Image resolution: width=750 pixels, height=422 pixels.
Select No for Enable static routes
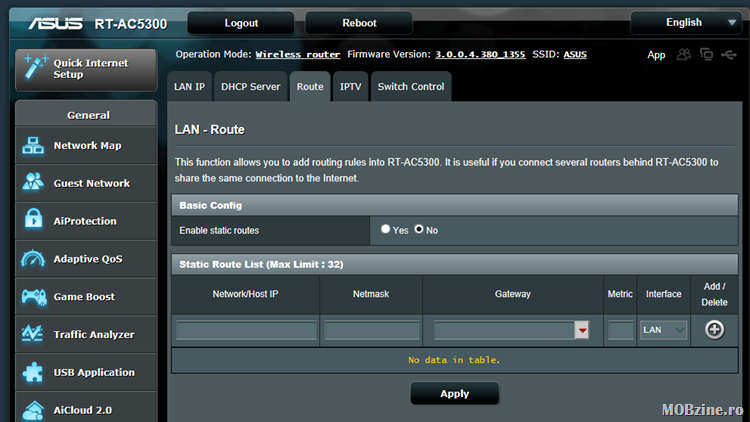coord(419,229)
